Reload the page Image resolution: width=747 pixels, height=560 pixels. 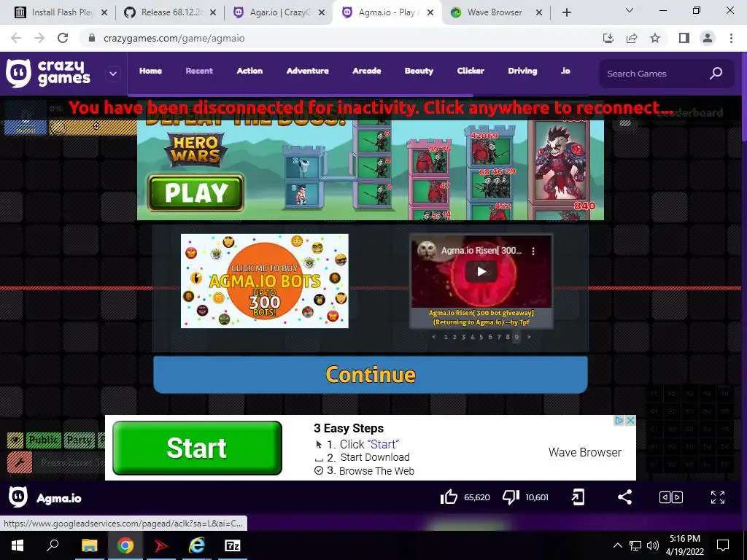coord(63,38)
